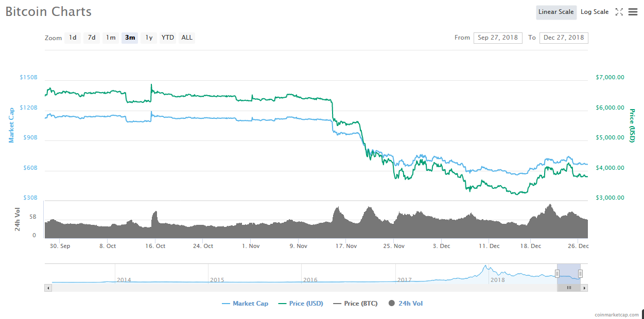Click the To date field
The height and width of the screenshot is (319, 644).
click(563, 38)
